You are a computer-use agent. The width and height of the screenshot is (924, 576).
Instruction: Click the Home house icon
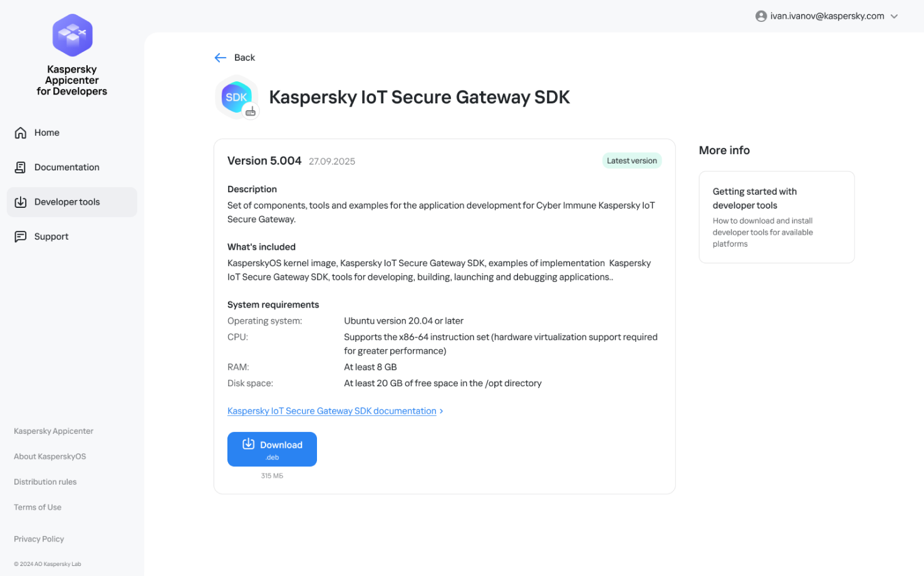coord(21,133)
